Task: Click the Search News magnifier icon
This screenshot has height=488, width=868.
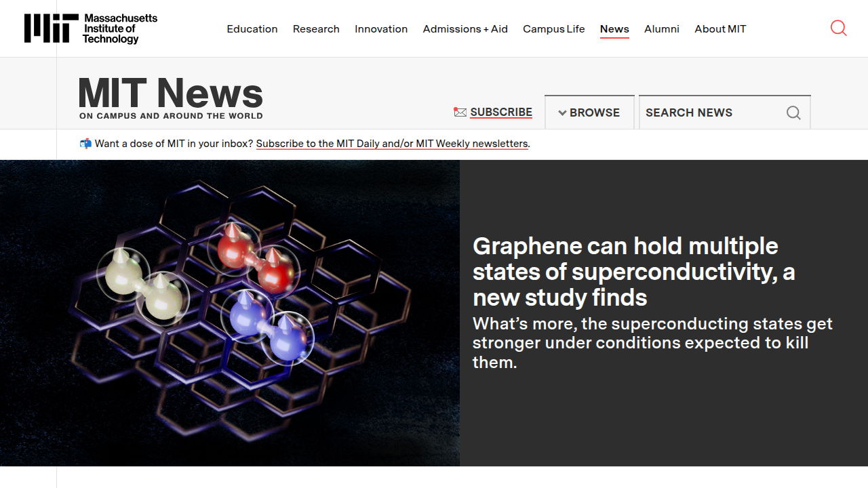Action: click(x=793, y=113)
